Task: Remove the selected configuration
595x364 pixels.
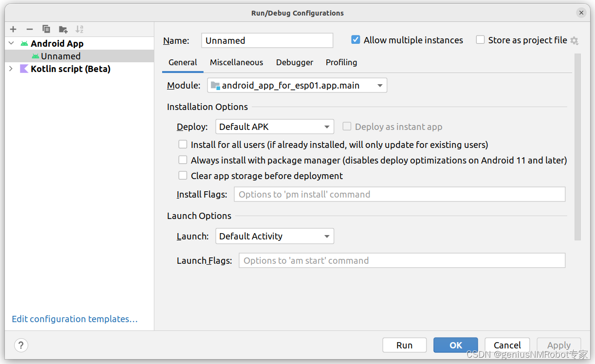Action: [x=29, y=29]
